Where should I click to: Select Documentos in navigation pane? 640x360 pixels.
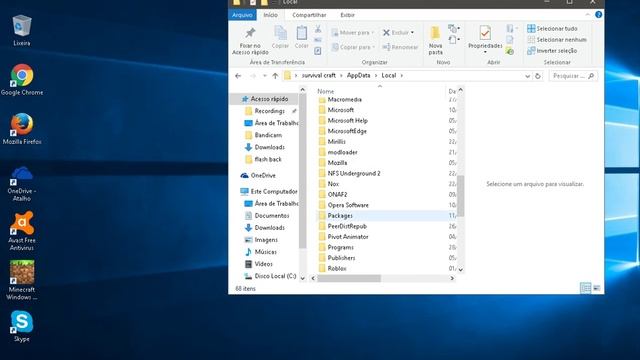(271, 216)
